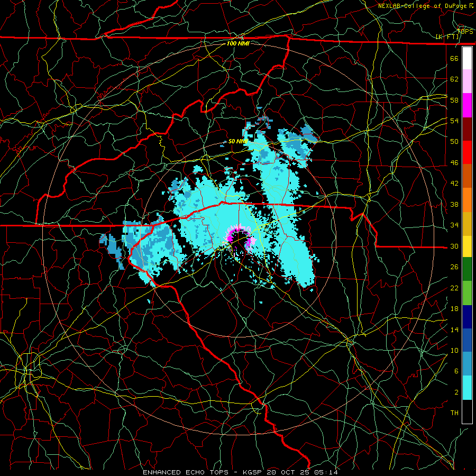Viewport: 476px width, 476px height.
Task: Click the white 66 kft legend swatch
Action: coord(467,58)
